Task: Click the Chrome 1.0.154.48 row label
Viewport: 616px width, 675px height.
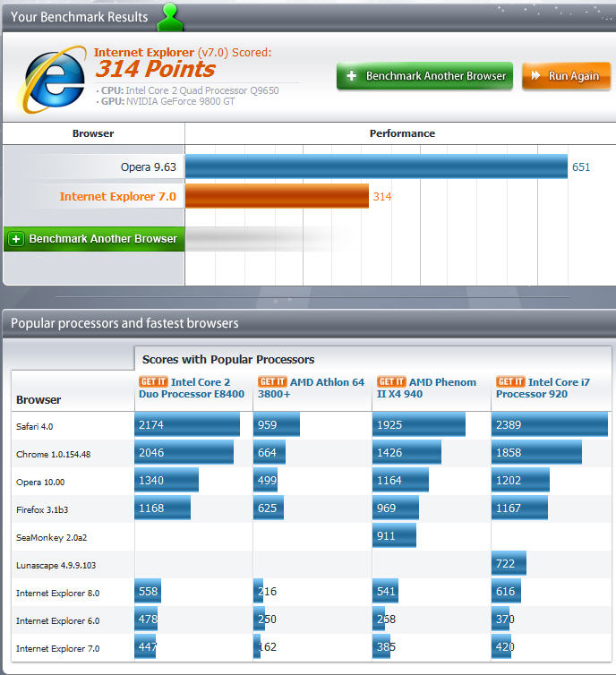Action: click(x=54, y=454)
